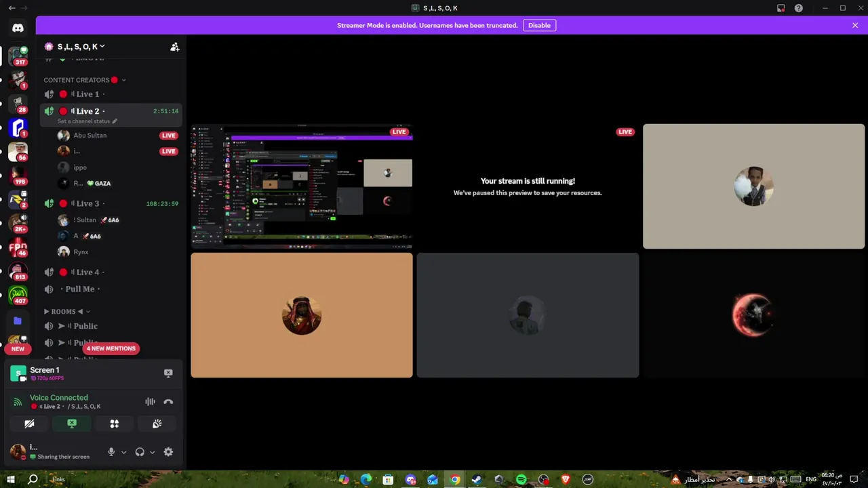Click invite members icon beside server name
Viewport: 868px width, 488px height.
[174, 47]
